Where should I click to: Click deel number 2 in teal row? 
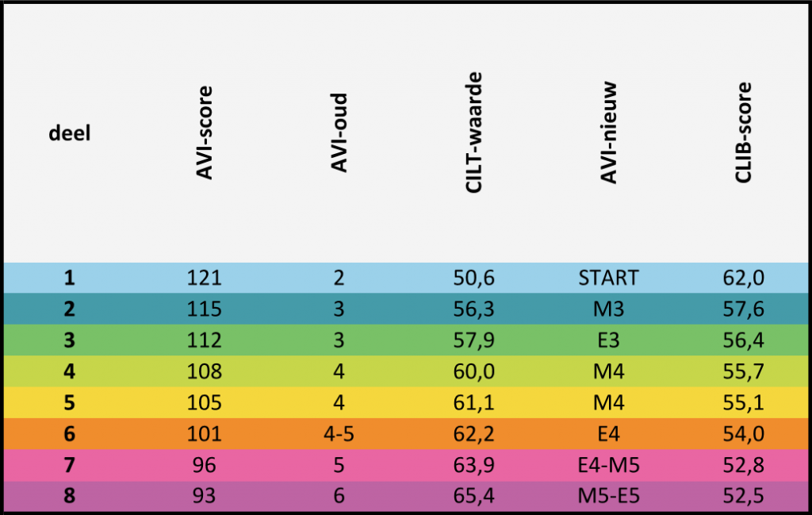click(x=70, y=309)
